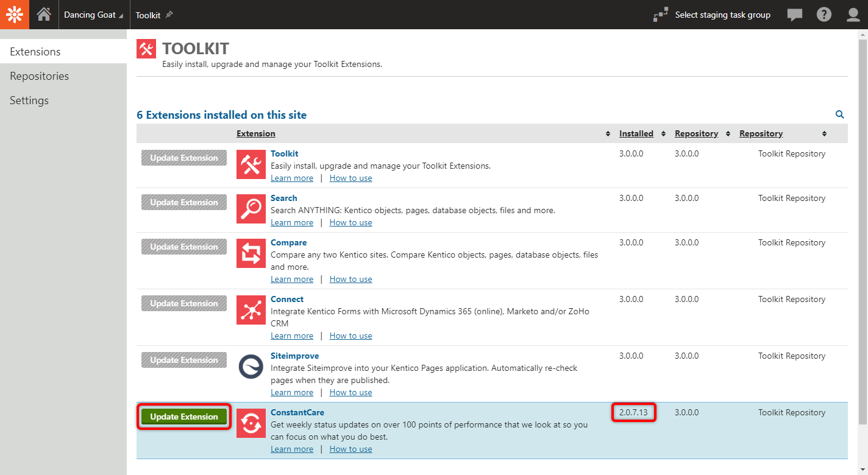Click the ConstantCare extension icon

(x=251, y=423)
